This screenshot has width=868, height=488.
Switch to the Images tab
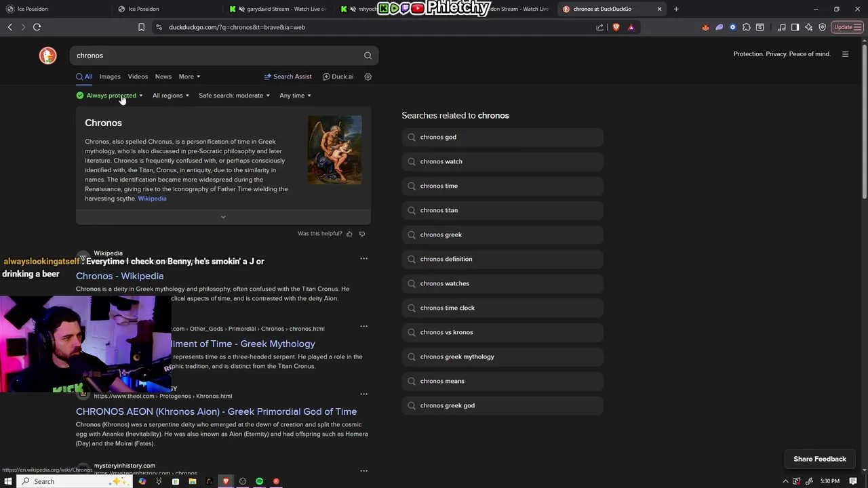[x=110, y=77]
